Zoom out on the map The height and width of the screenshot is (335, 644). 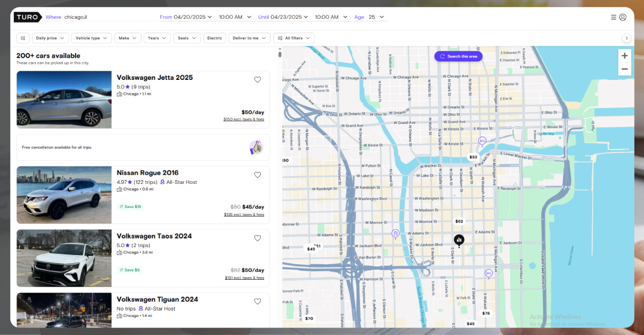(x=624, y=69)
